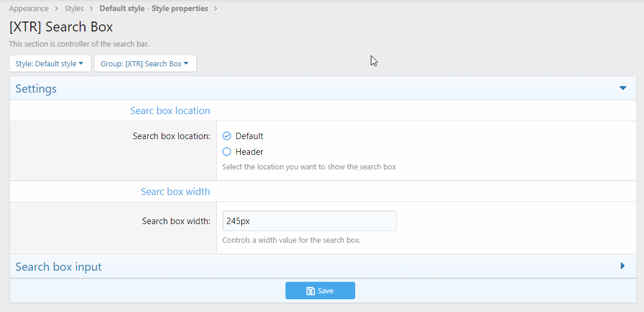The image size is (644, 312).
Task: Focus the Search box width input field
Action: pyautogui.click(x=309, y=221)
